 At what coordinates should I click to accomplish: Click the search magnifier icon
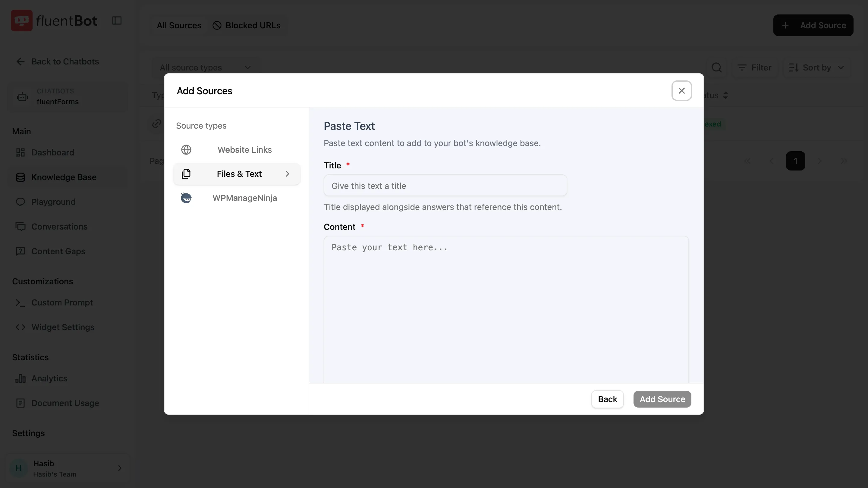coord(717,68)
